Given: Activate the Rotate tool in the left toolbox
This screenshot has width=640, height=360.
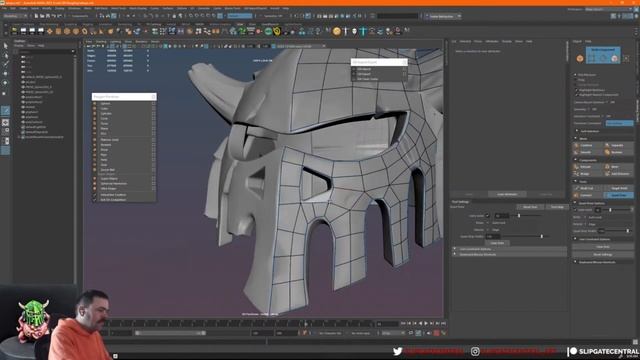Looking at the screenshot, I should click(x=5, y=83).
